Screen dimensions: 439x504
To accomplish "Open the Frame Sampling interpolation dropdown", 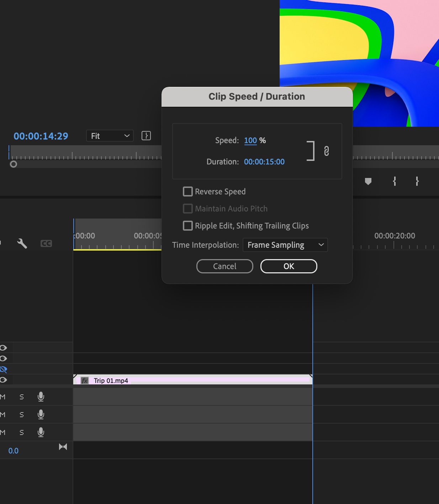I will pyautogui.click(x=285, y=245).
